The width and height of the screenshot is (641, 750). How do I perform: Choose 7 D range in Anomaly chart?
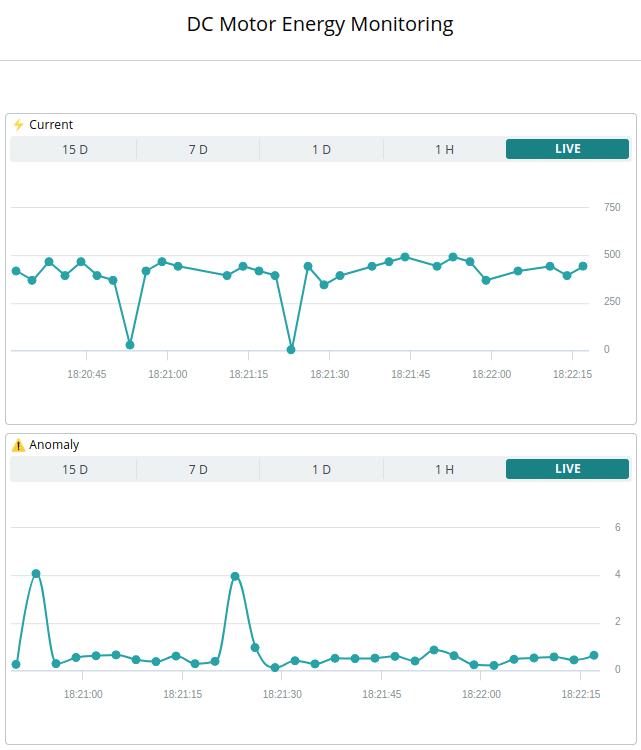pyautogui.click(x=198, y=469)
